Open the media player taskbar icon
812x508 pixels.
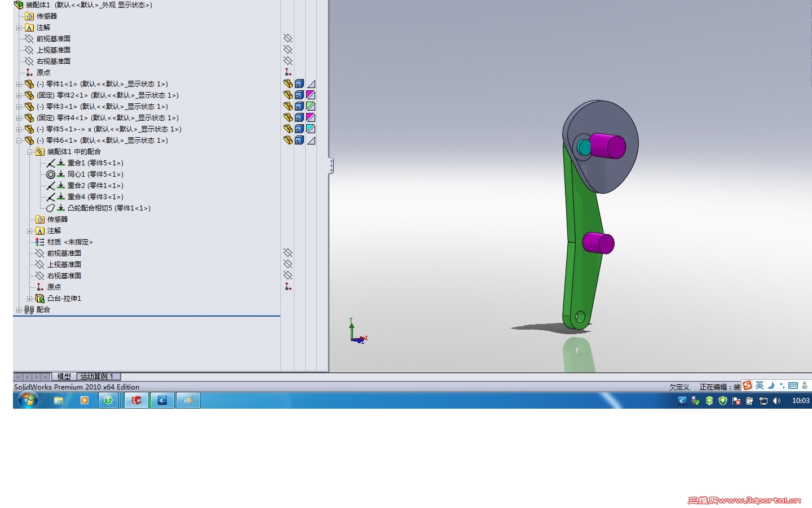click(x=85, y=400)
